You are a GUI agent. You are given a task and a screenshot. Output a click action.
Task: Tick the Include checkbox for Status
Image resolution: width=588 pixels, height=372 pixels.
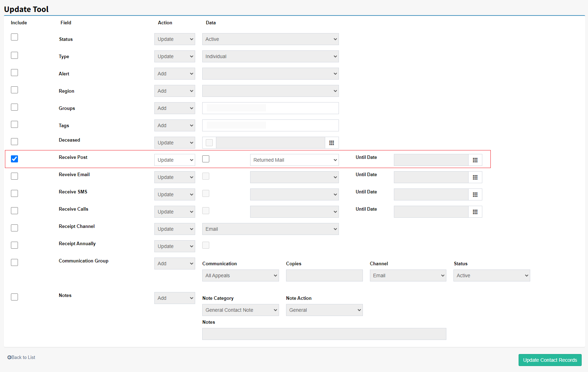point(14,37)
